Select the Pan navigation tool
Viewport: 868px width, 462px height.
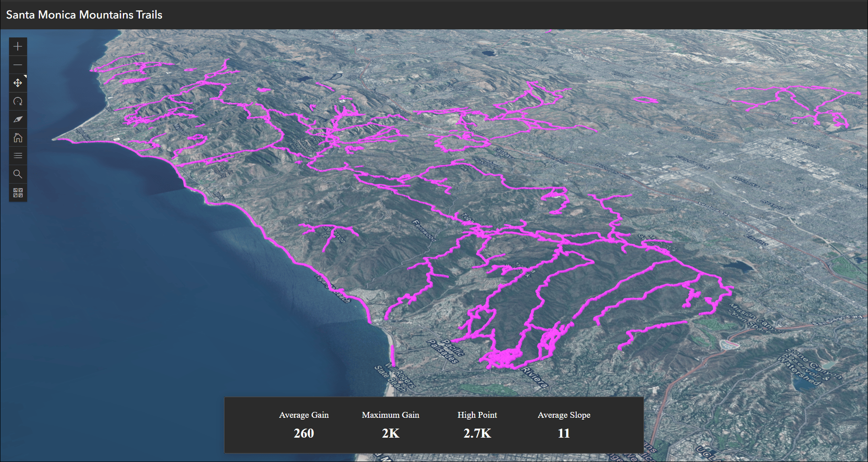click(x=18, y=83)
